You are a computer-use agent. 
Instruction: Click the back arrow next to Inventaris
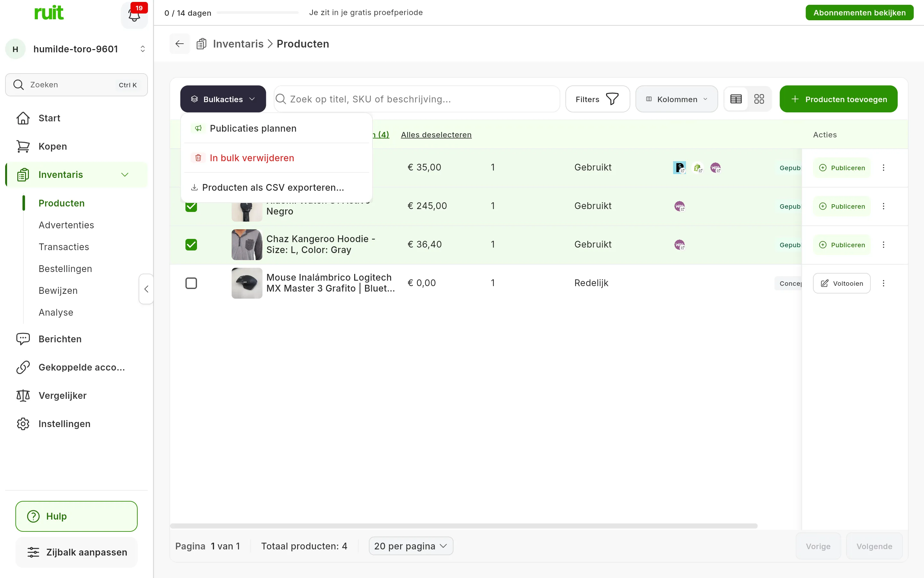(x=179, y=44)
